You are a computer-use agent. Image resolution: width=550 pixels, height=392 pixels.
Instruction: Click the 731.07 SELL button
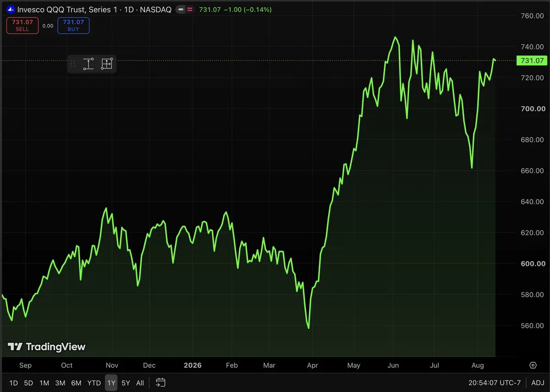pos(22,25)
